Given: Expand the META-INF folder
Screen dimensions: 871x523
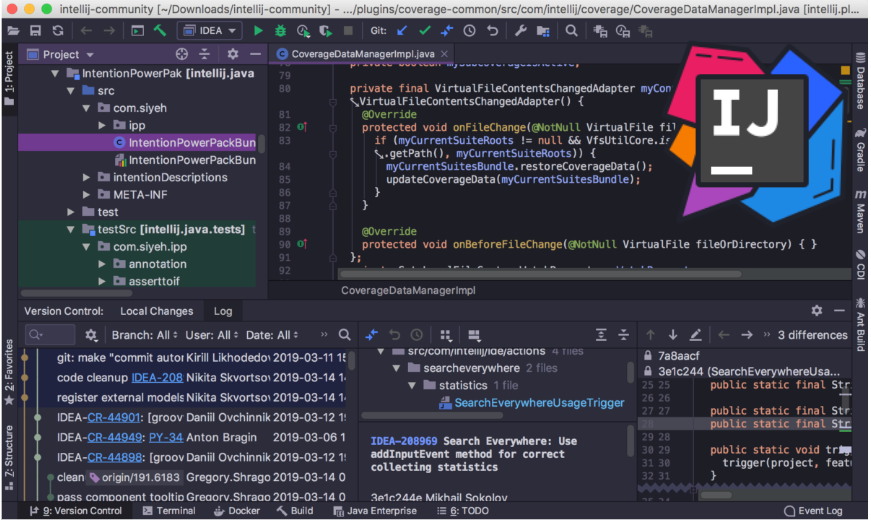Looking at the screenshot, I should coord(86,195).
